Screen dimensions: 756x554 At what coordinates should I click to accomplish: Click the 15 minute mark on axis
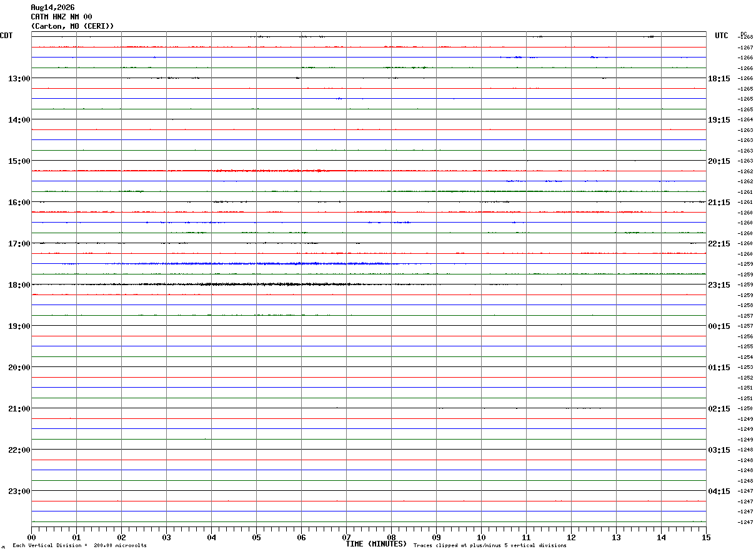click(x=706, y=537)
